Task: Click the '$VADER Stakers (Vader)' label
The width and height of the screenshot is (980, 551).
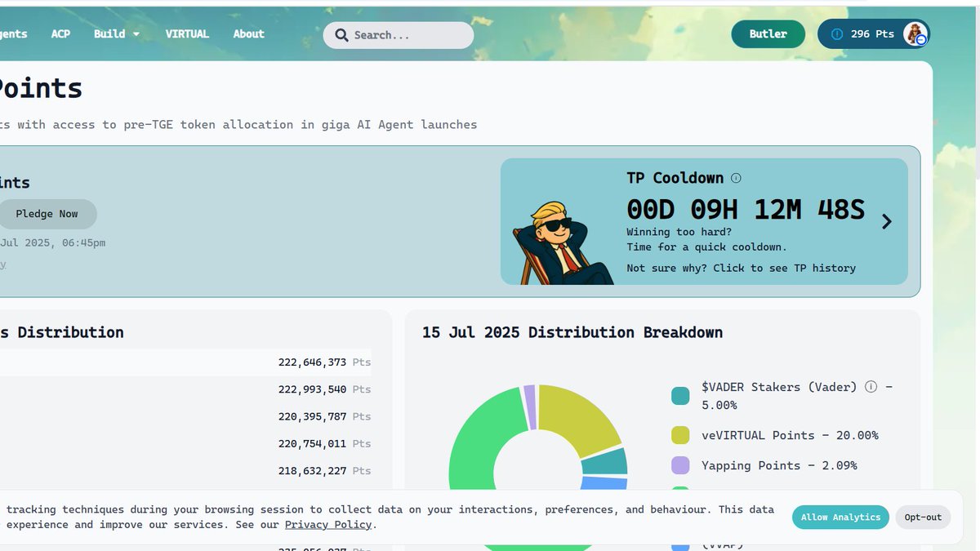Action: (779, 387)
